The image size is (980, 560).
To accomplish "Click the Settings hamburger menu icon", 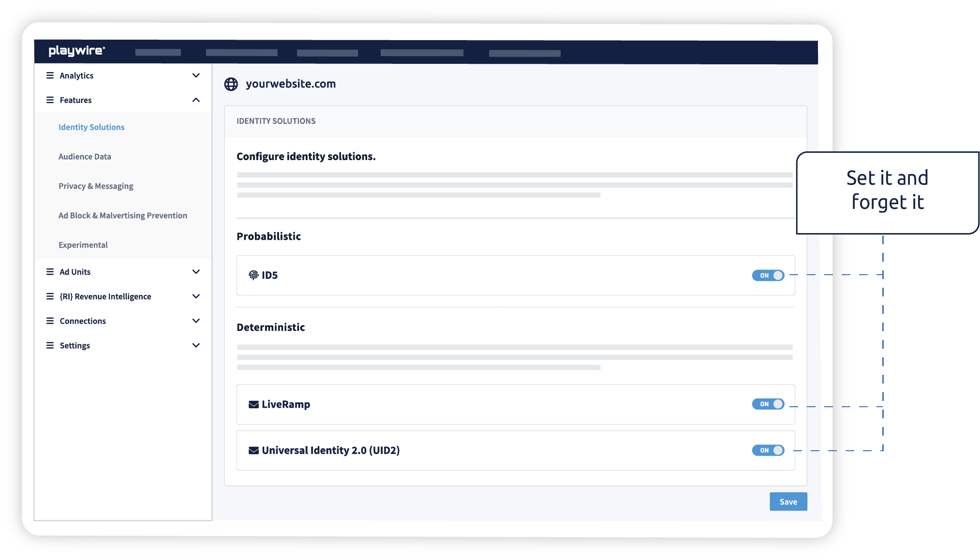I will [x=49, y=345].
